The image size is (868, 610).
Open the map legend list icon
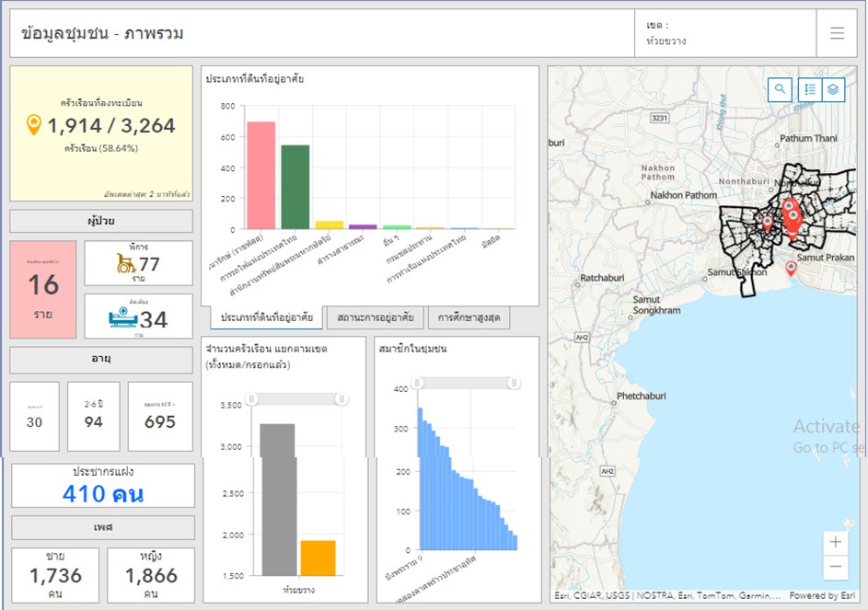[810, 89]
